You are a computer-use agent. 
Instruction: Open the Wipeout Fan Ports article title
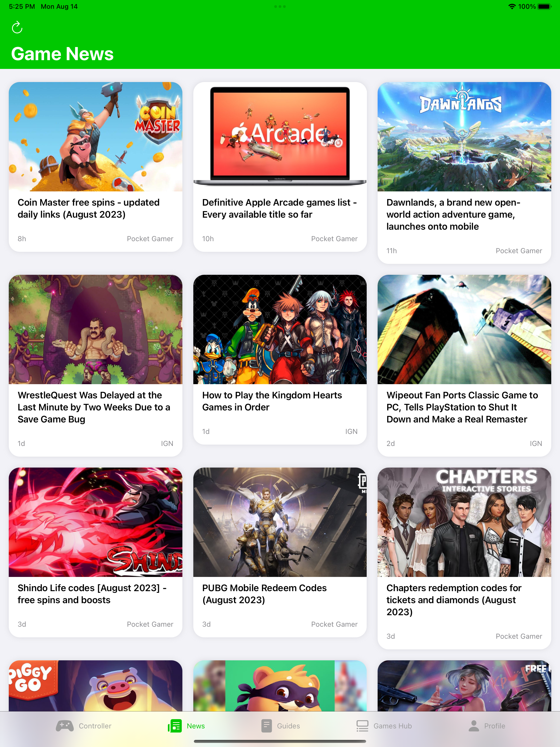tap(462, 407)
